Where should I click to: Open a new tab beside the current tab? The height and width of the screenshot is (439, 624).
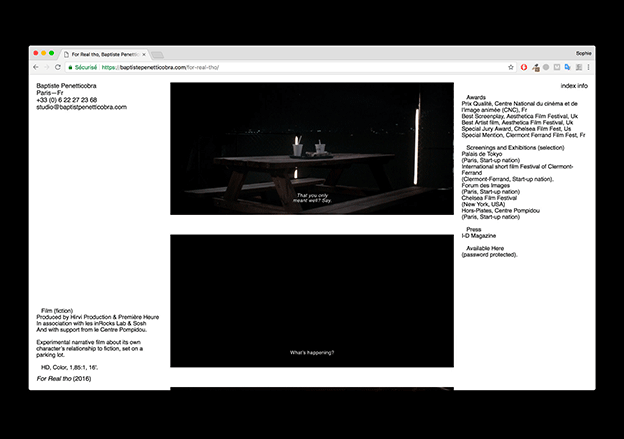point(158,53)
